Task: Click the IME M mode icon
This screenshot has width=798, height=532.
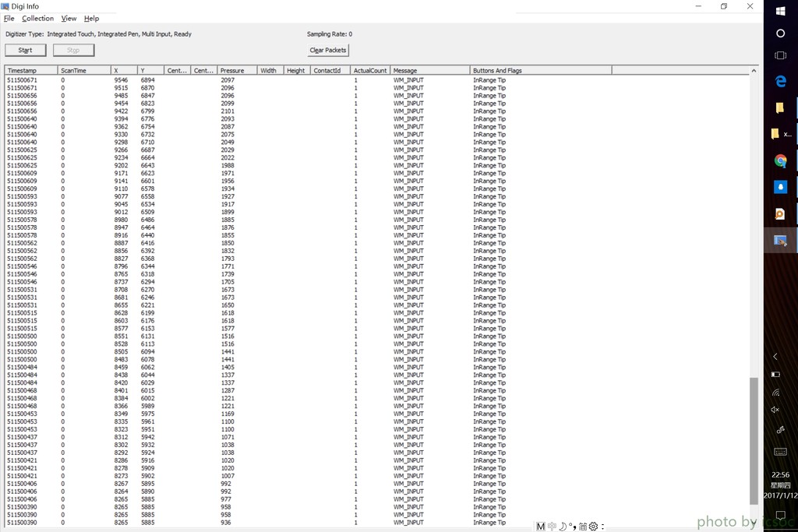Action: point(541,527)
